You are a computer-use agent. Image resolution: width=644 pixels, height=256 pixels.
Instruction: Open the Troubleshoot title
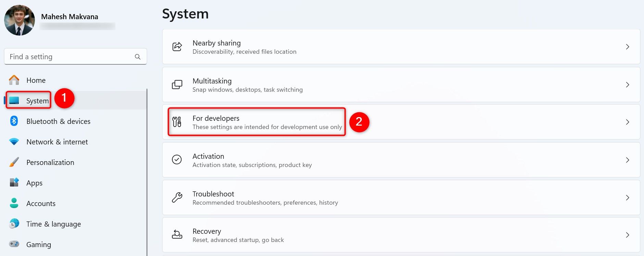pos(213,194)
